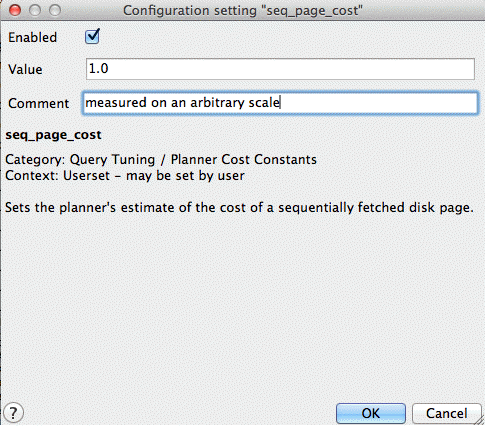The image size is (485, 426).
Task: Click the Enabled label text
Action: click(32, 37)
